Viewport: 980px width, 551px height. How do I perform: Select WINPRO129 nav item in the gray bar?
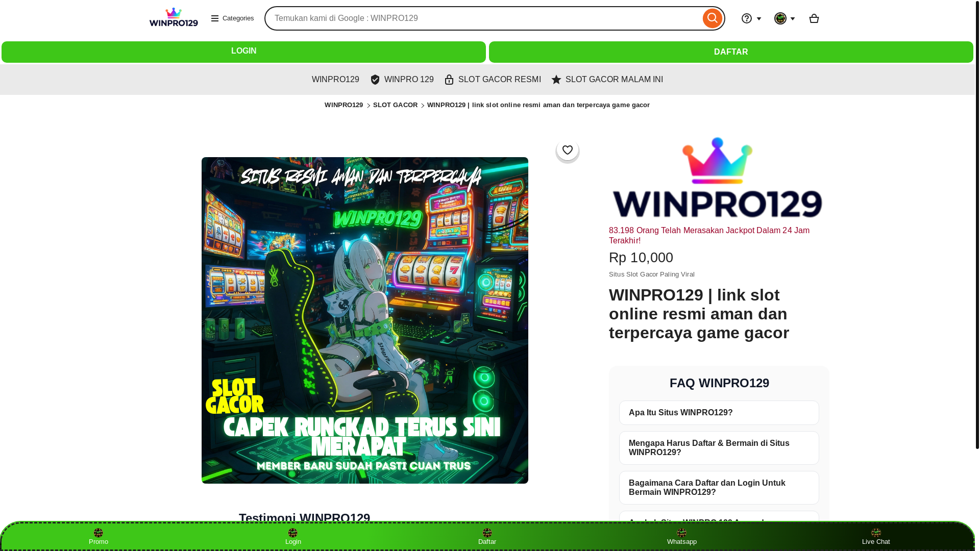tap(335, 80)
